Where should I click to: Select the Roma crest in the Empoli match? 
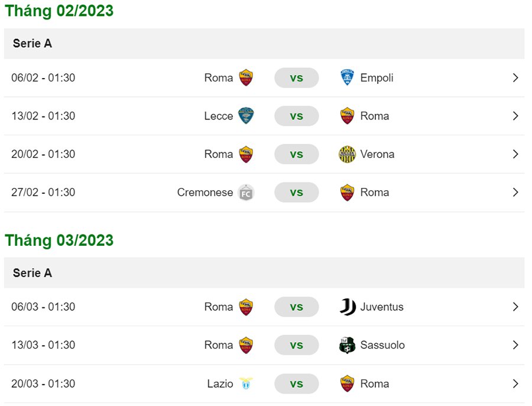(x=246, y=77)
